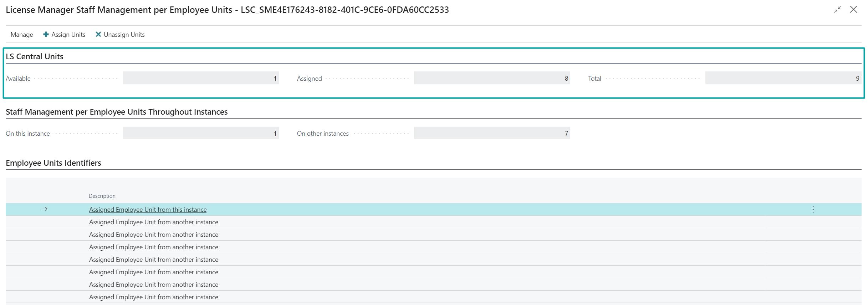Close the License Manager page
The image size is (868, 305).
pos(853,10)
